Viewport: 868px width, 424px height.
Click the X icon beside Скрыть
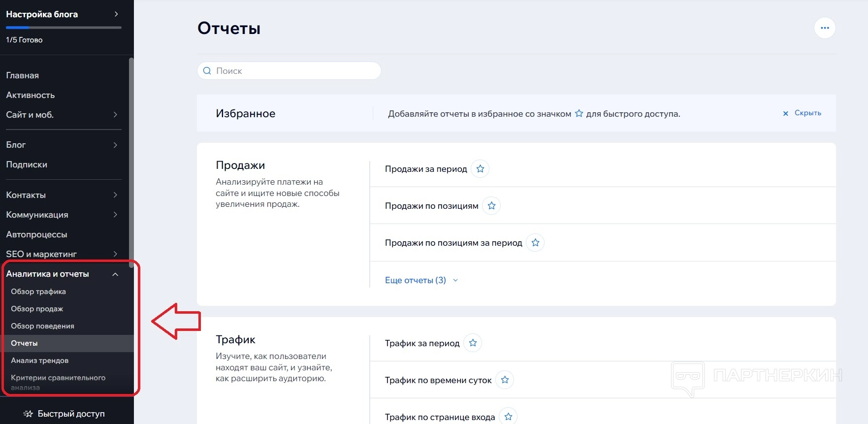[x=785, y=113]
